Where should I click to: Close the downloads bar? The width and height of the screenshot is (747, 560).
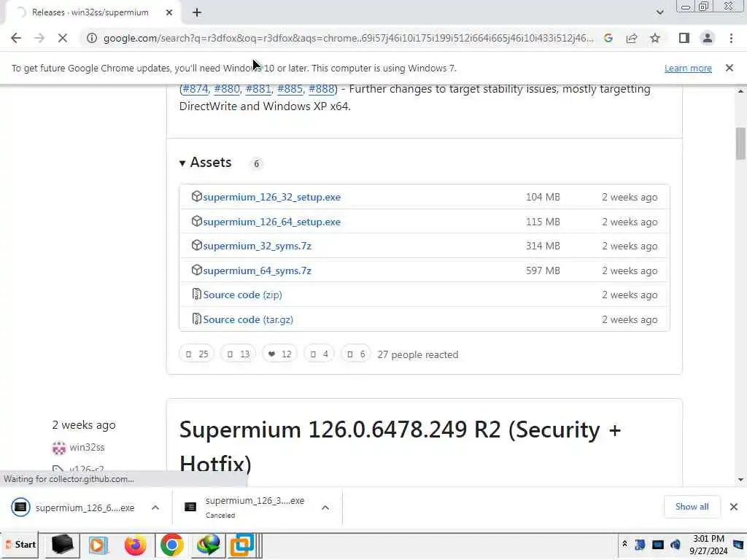point(734,507)
